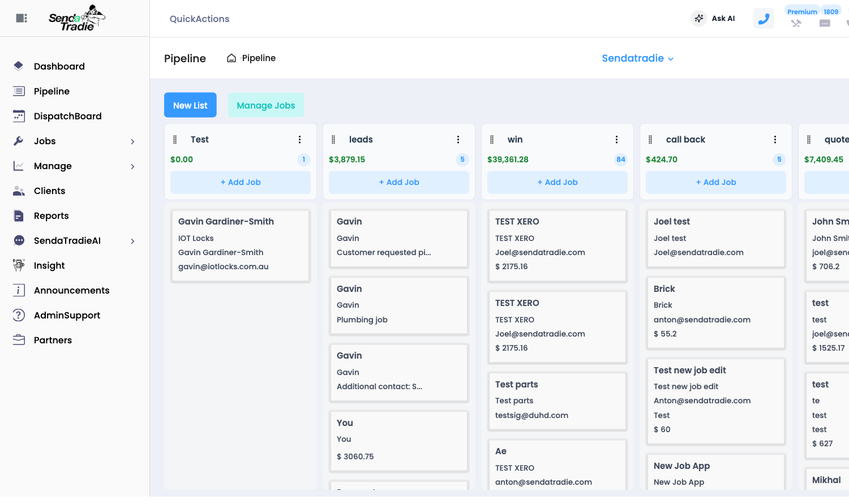Open the Gavin Plumbing job card
The height and width of the screenshot is (504, 849).
coord(399,305)
